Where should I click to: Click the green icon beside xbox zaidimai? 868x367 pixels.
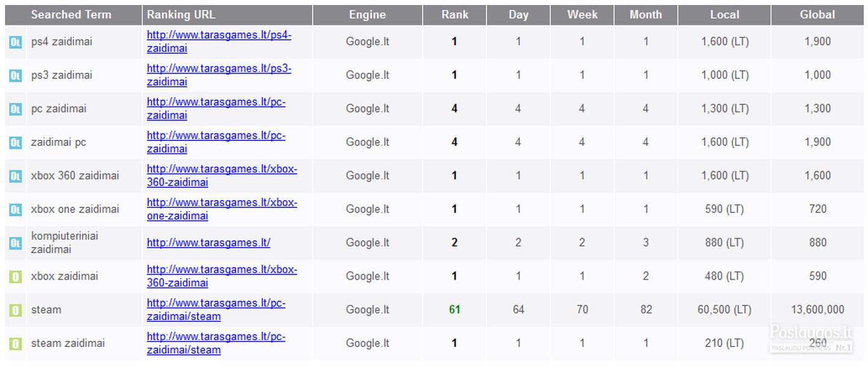pyautogui.click(x=15, y=277)
